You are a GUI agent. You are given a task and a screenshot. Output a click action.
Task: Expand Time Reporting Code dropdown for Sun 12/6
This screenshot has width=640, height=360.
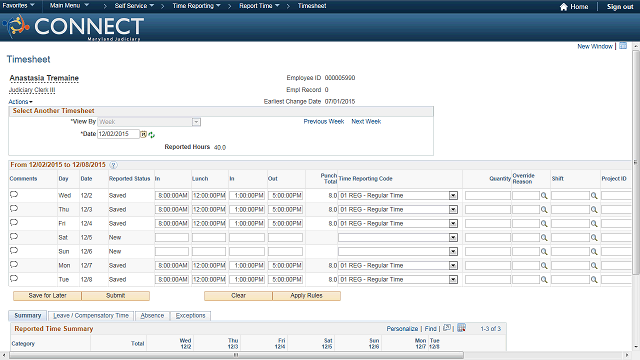[453, 252]
